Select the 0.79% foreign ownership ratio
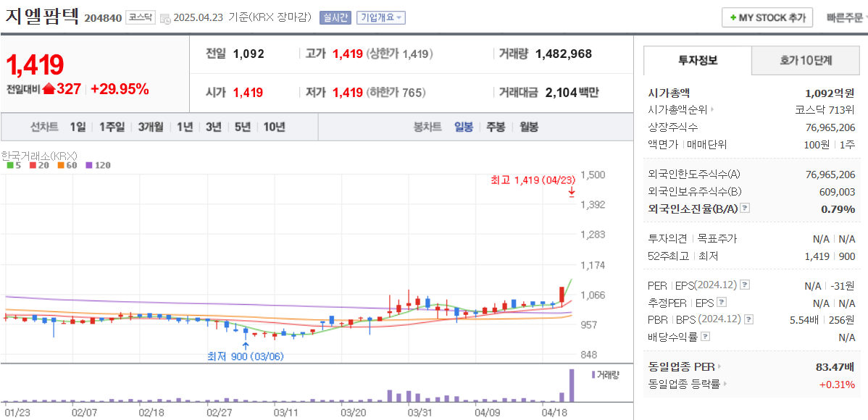The image size is (868, 420). point(840,209)
